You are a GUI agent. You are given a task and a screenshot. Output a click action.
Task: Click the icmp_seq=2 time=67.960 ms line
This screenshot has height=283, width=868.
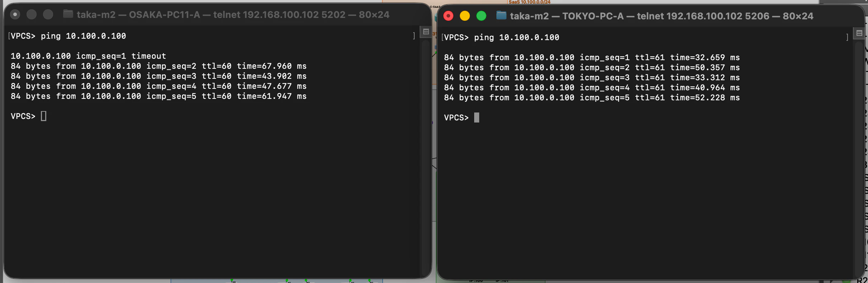pyautogui.click(x=159, y=66)
